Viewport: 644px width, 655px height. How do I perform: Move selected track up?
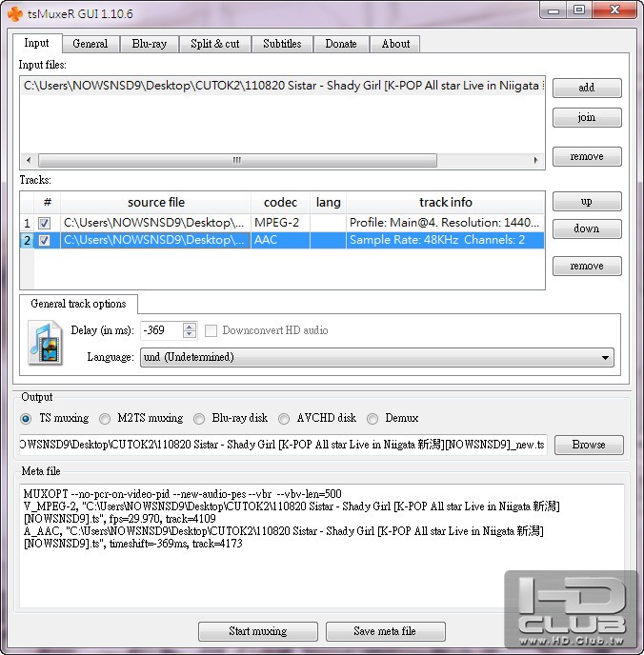click(x=587, y=201)
